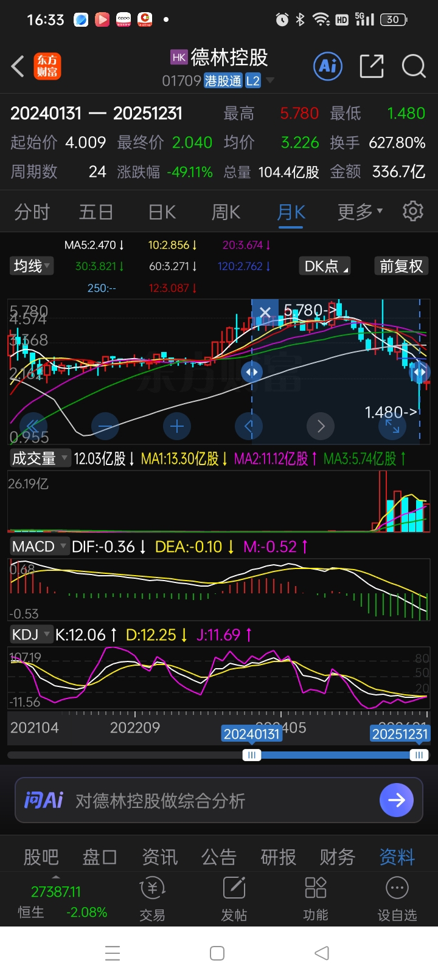The width and height of the screenshot is (438, 980).
Task: Tap the Android back triangle icon
Action: coord(322,953)
